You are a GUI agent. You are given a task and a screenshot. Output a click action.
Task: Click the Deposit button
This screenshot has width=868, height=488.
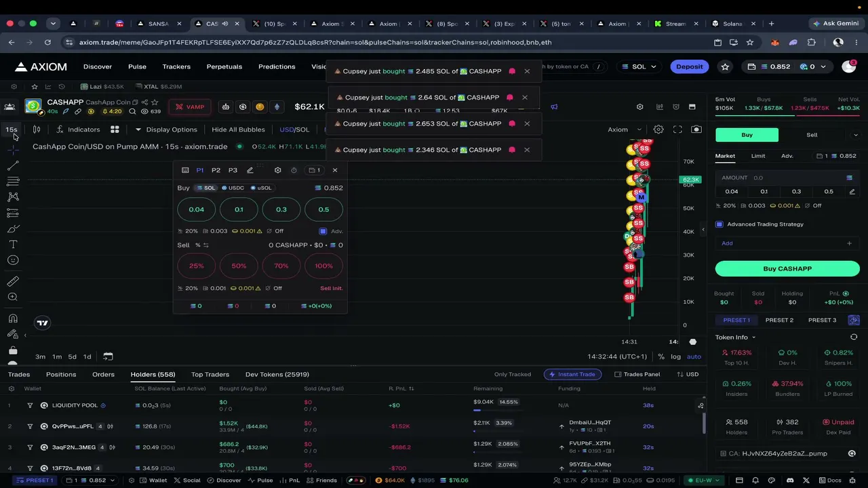(690, 66)
